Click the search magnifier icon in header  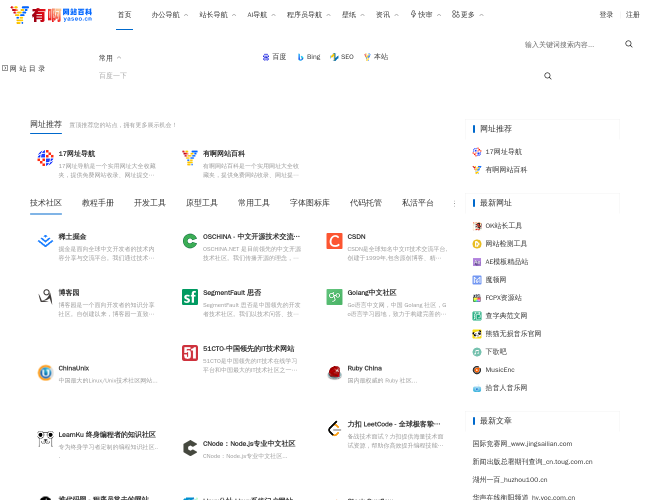pos(629,44)
